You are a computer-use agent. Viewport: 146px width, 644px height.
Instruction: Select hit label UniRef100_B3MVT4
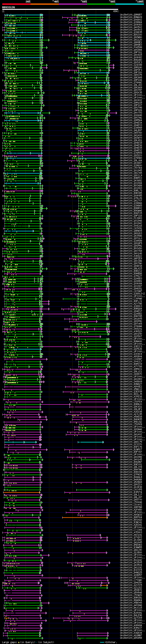(x=131, y=492)
